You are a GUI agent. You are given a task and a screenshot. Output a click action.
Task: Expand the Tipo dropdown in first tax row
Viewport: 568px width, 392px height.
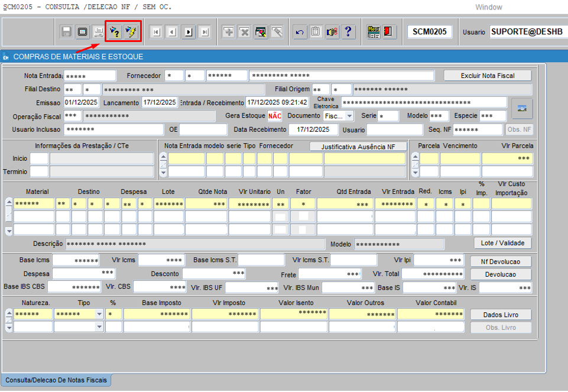point(99,314)
